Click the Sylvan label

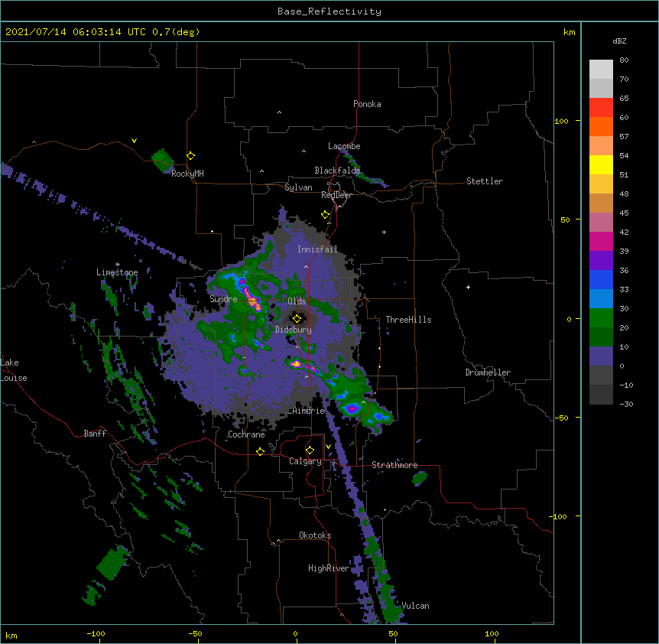tap(298, 187)
